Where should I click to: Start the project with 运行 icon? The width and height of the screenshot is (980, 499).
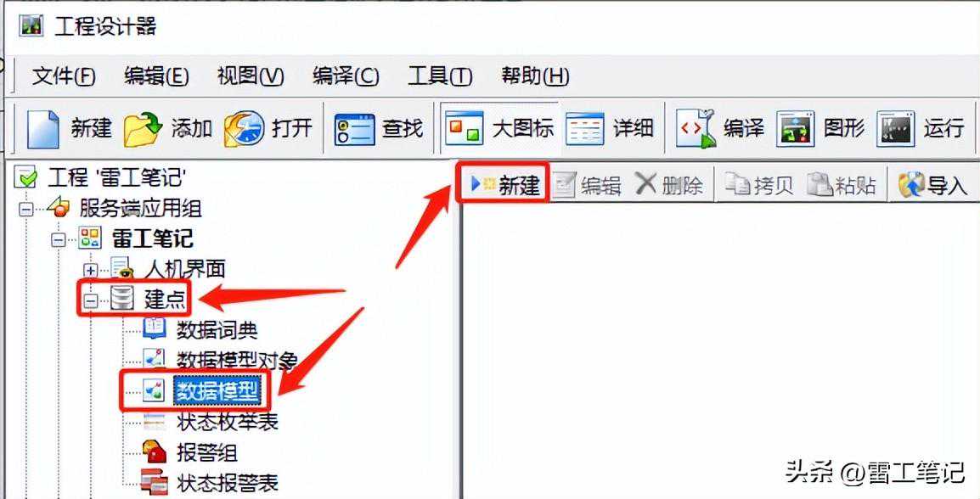point(896,129)
